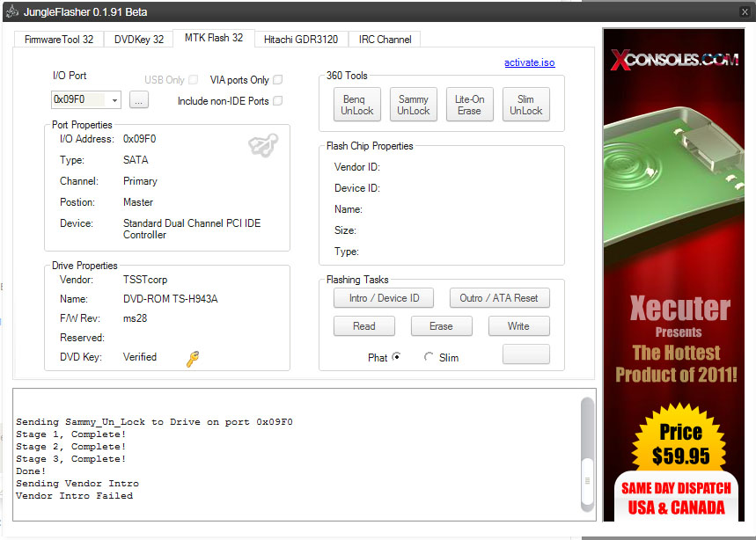Open the activate.iso link
The image size is (756, 540).
pos(530,62)
